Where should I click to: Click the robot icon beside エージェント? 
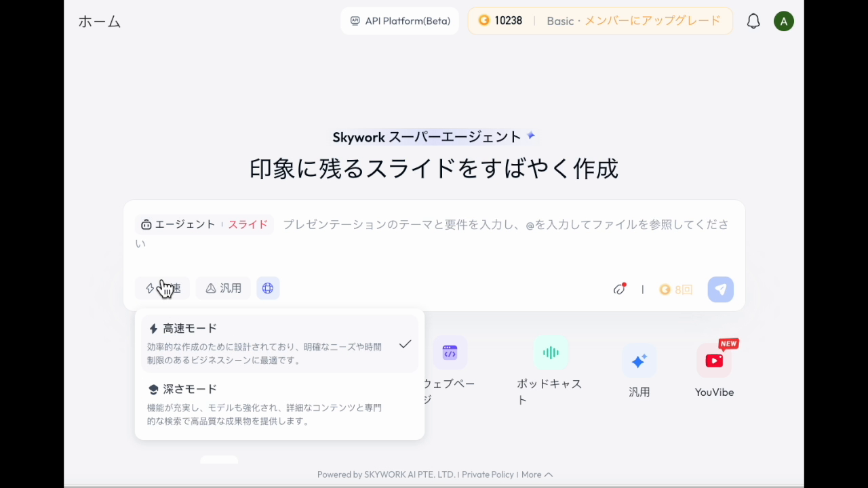tap(146, 224)
